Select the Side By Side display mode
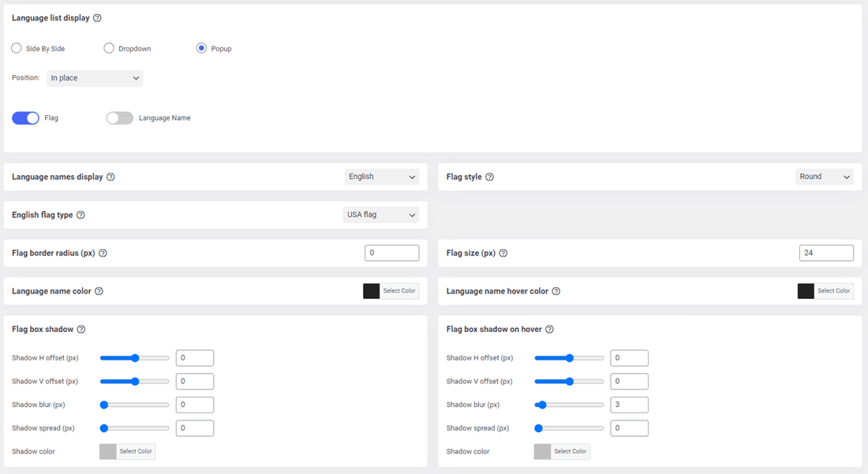The width and height of the screenshot is (868, 474). click(x=16, y=47)
